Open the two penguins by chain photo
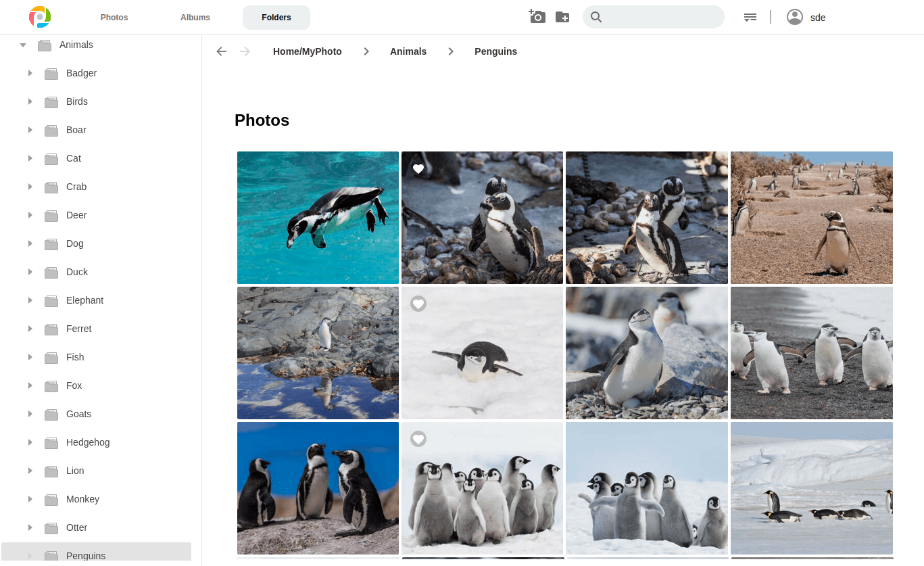The image size is (924, 566). [x=647, y=218]
